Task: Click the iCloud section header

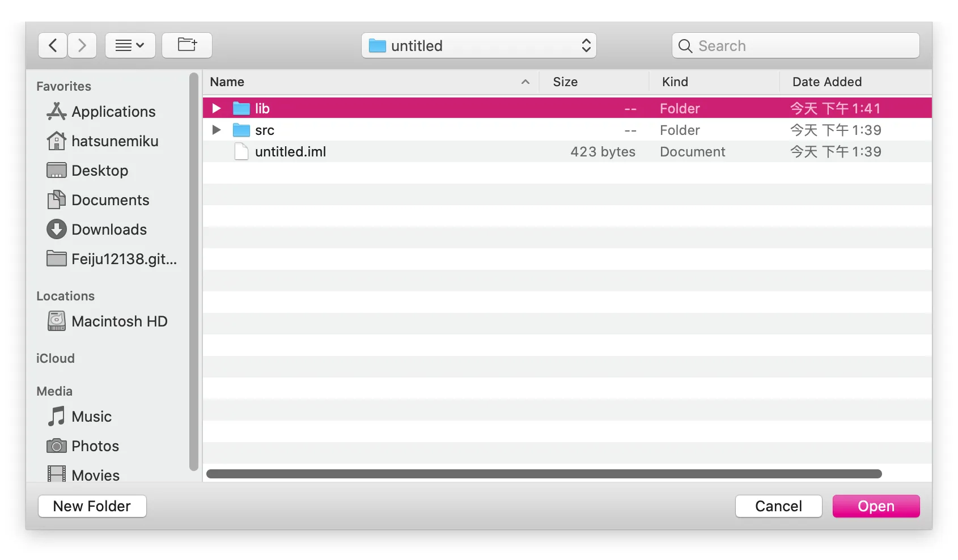Action: pos(56,358)
